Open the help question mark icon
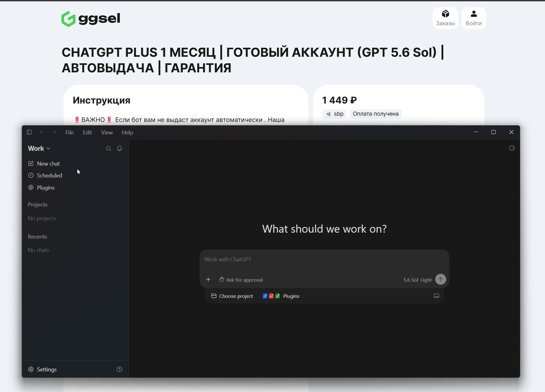Image resolution: width=545 pixels, height=392 pixels. point(119,369)
